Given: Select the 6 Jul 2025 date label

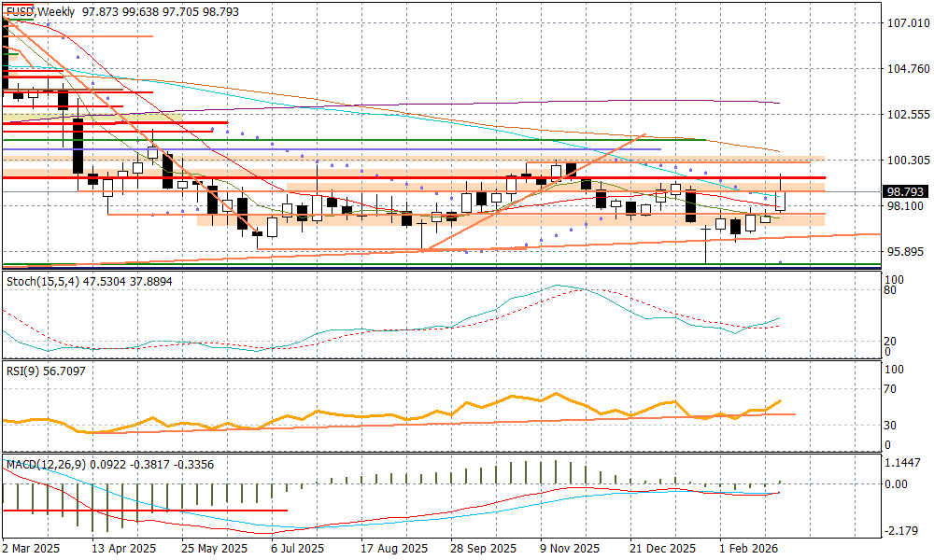Looking at the screenshot, I should (x=297, y=549).
